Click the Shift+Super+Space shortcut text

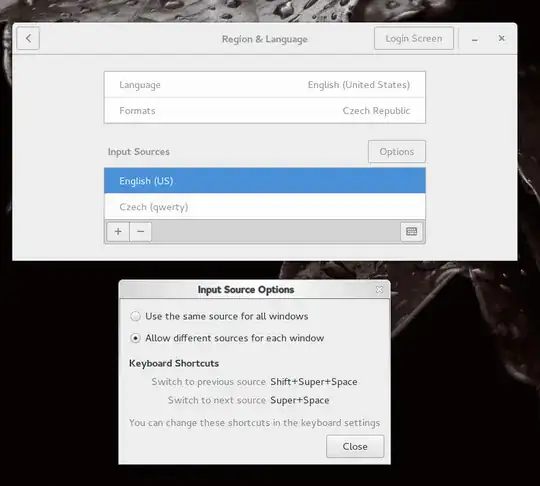(314, 382)
